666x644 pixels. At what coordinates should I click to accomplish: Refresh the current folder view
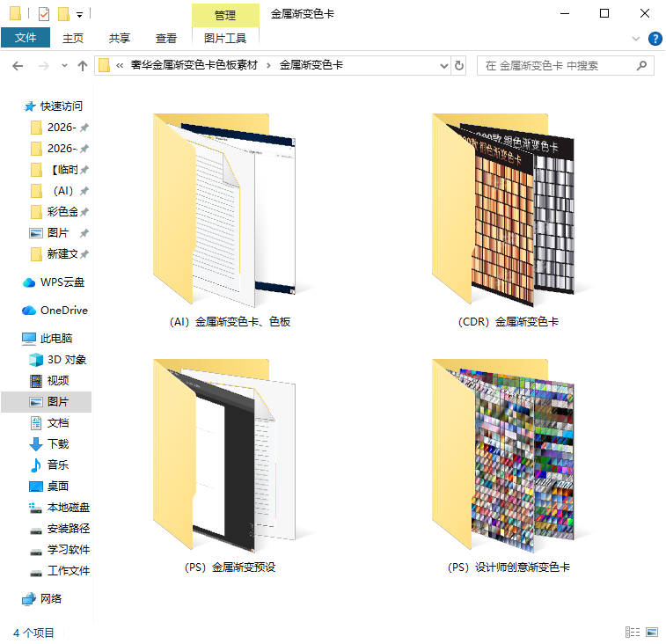[x=459, y=66]
